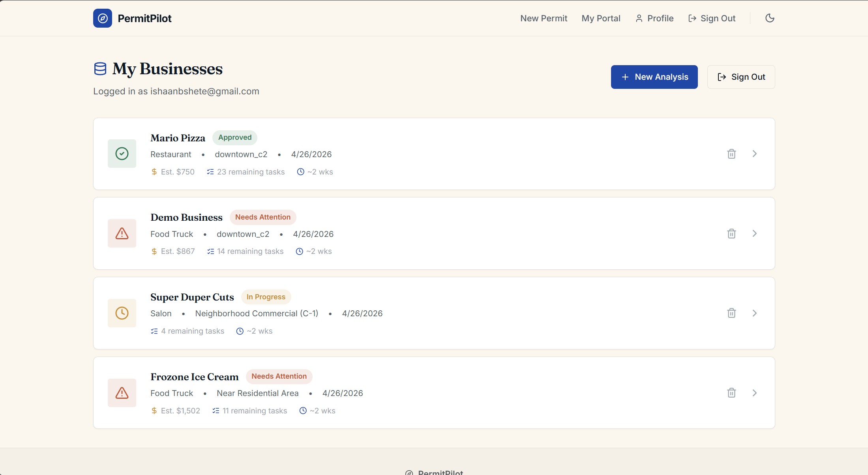Viewport: 868px width, 475px height.
Task: Toggle dark mode with the moon icon
Action: click(769, 18)
